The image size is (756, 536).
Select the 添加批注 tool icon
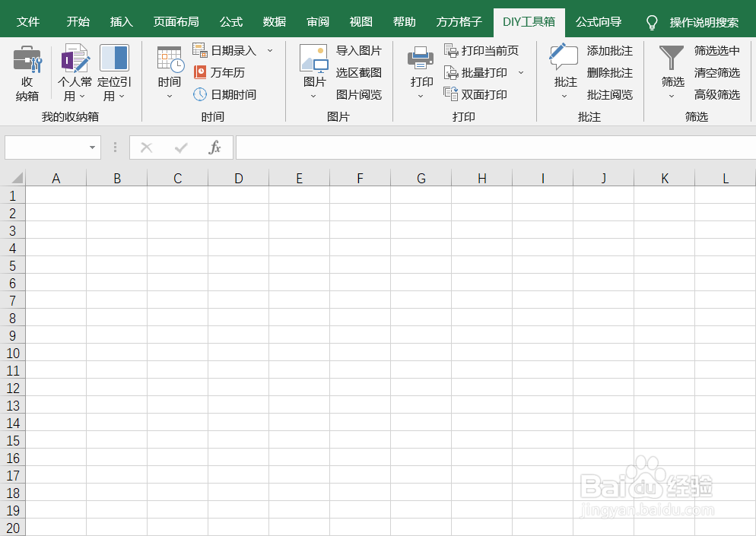(x=611, y=50)
